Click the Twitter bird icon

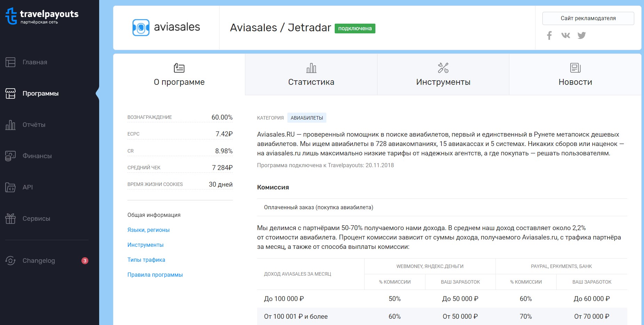point(581,35)
